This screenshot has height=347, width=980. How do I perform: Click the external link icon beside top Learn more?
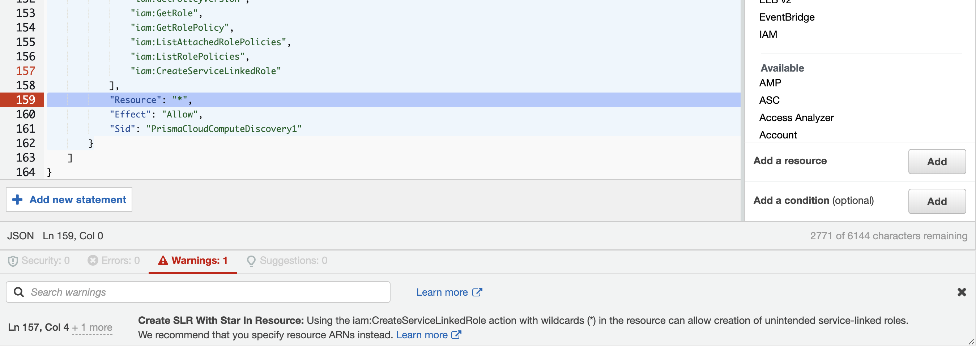click(477, 292)
